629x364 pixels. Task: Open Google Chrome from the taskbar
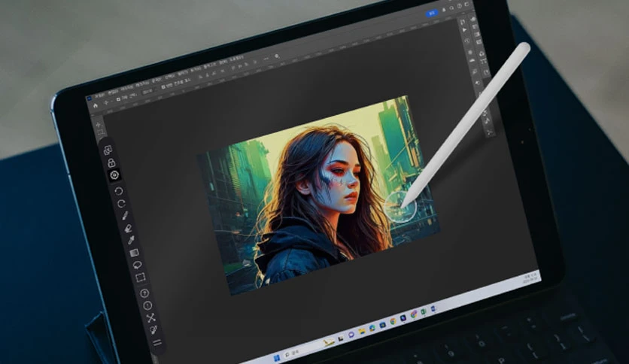tap(393, 321)
